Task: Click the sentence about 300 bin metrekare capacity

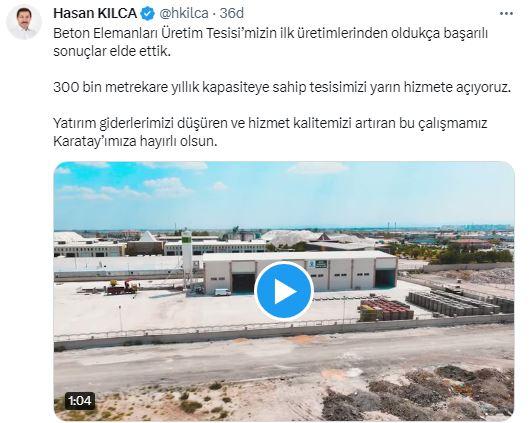Action: (x=282, y=87)
